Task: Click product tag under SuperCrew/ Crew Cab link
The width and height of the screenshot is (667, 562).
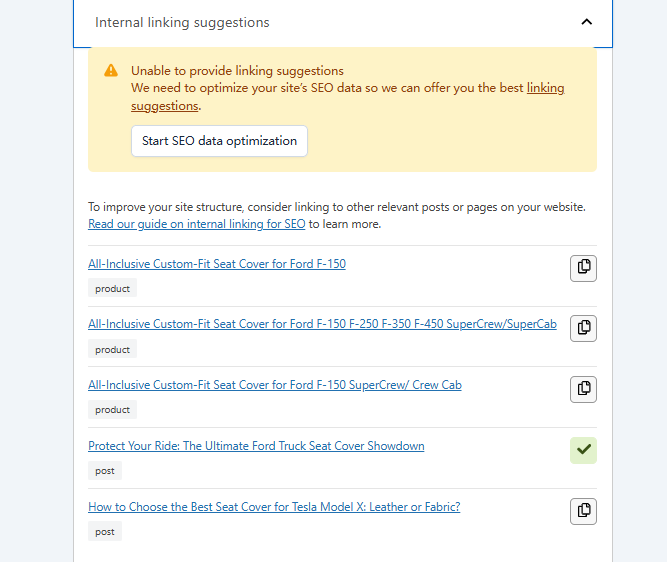Action: click(112, 410)
